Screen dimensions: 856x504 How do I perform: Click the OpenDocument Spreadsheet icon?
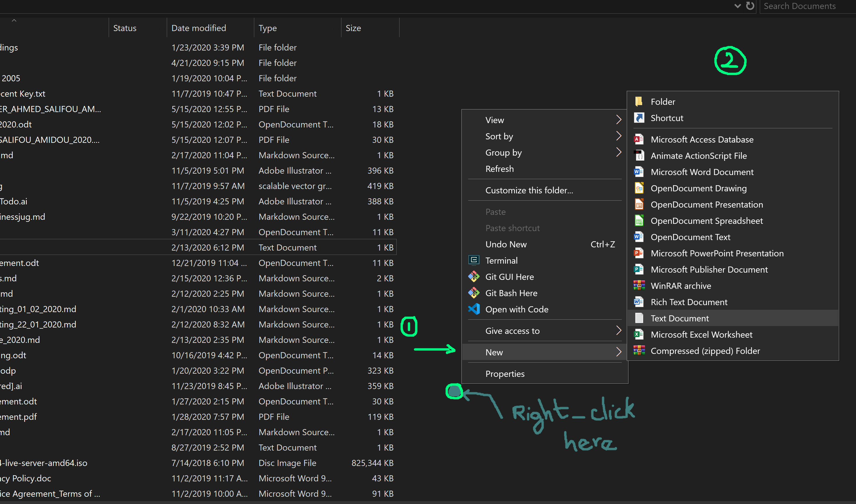click(x=639, y=221)
